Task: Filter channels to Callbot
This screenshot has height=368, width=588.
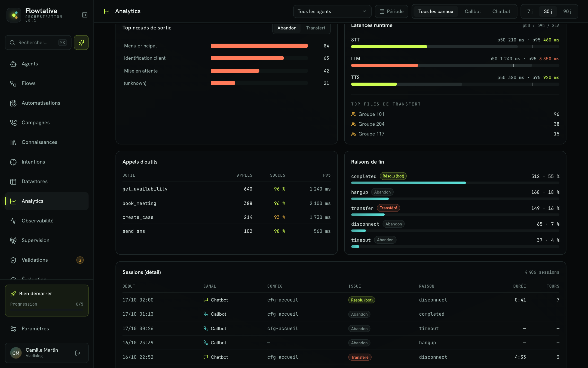Action: [x=473, y=11]
